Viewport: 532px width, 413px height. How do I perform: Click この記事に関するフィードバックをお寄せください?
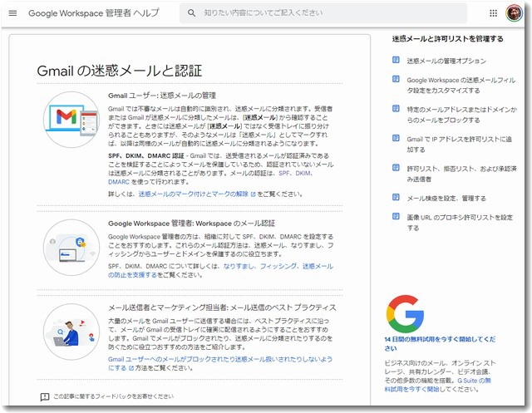[x=113, y=396]
